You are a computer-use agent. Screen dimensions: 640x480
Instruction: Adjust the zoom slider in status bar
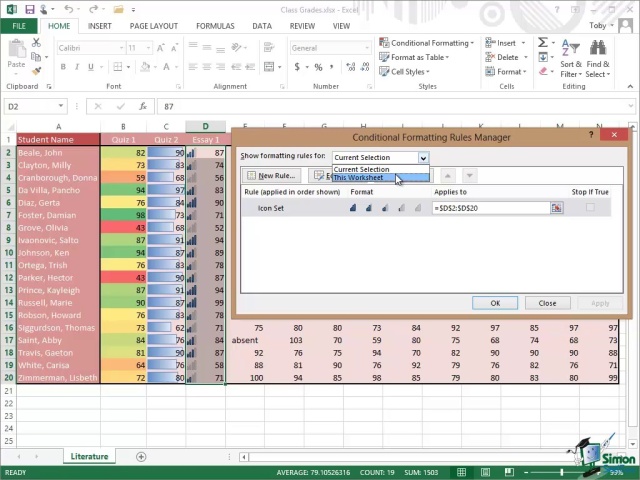coord(562,472)
